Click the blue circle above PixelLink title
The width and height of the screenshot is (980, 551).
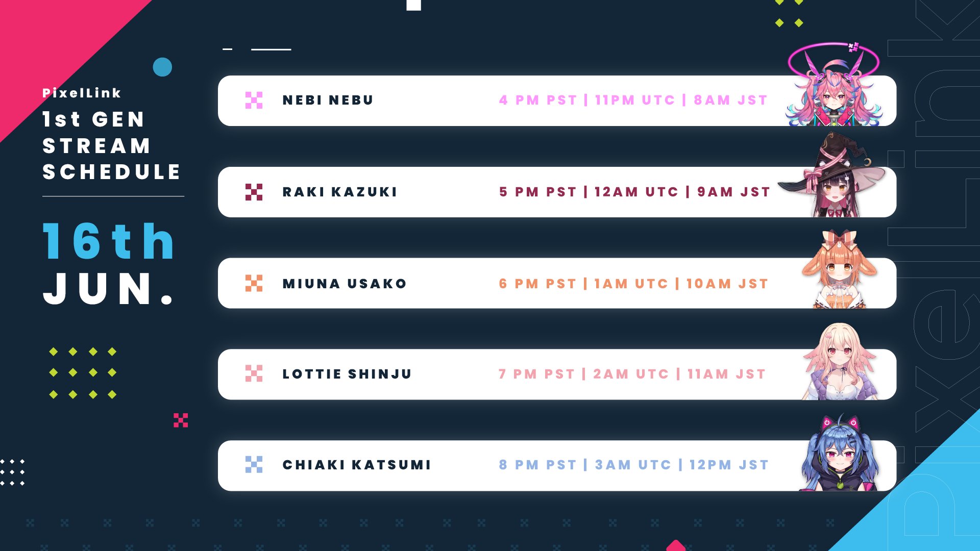[162, 67]
